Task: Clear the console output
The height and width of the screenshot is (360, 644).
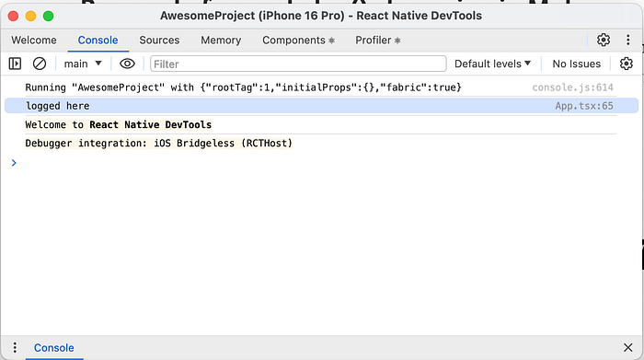Action: [40, 64]
